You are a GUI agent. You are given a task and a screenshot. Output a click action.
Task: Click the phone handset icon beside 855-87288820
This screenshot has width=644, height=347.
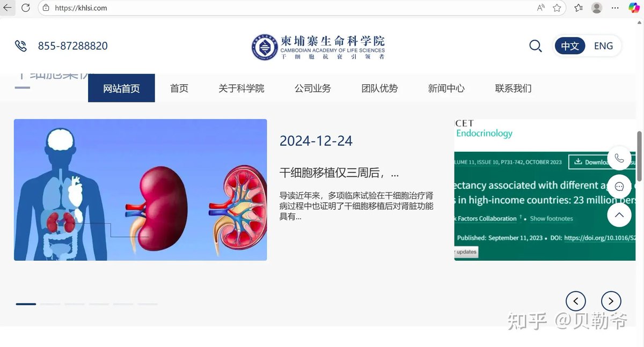tap(21, 46)
